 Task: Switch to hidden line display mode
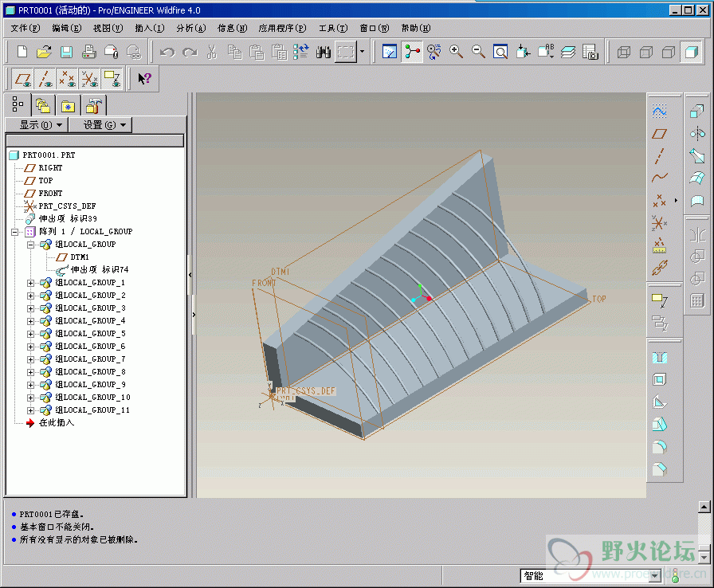tap(645, 52)
